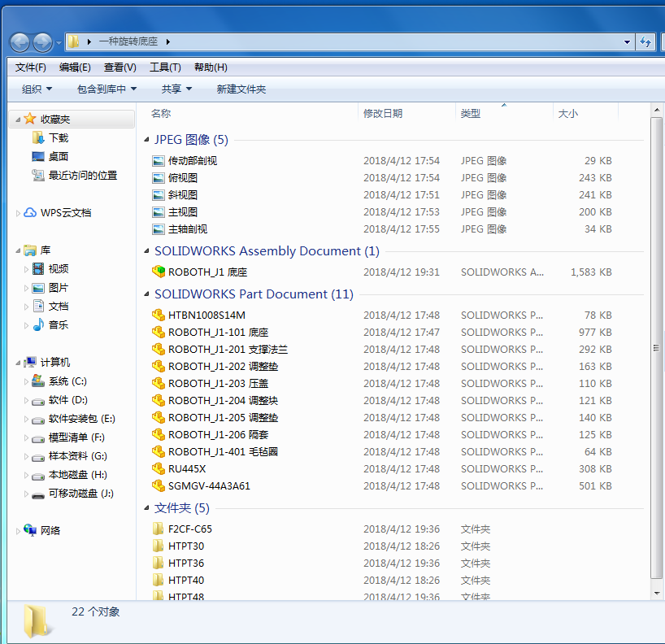Sort by the 大小 column header
This screenshot has height=644, width=665.
[x=585, y=113]
